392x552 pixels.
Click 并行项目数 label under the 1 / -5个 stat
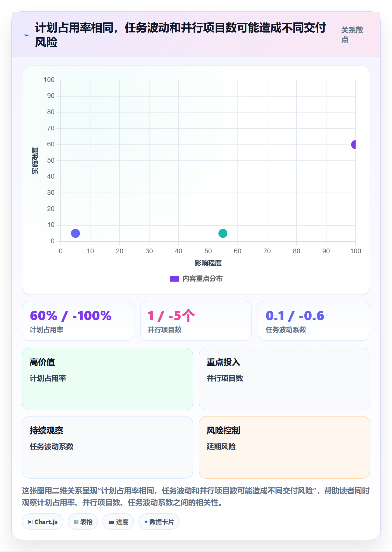point(165,330)
